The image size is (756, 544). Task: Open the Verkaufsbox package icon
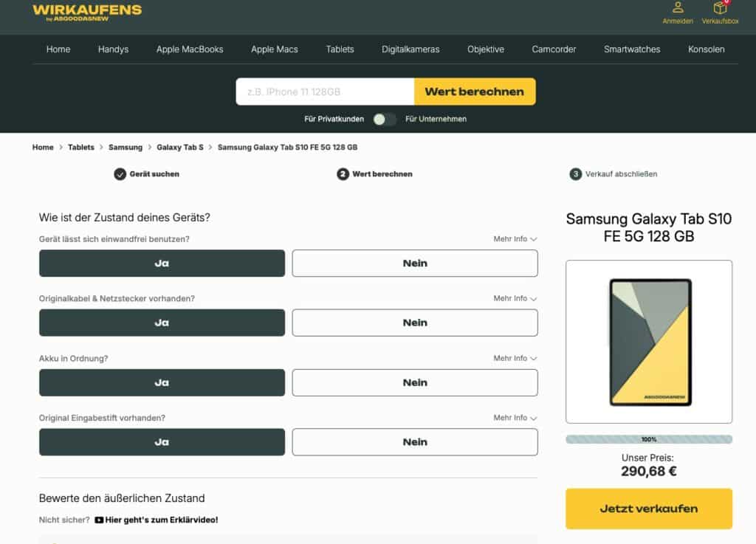point(720,8)
